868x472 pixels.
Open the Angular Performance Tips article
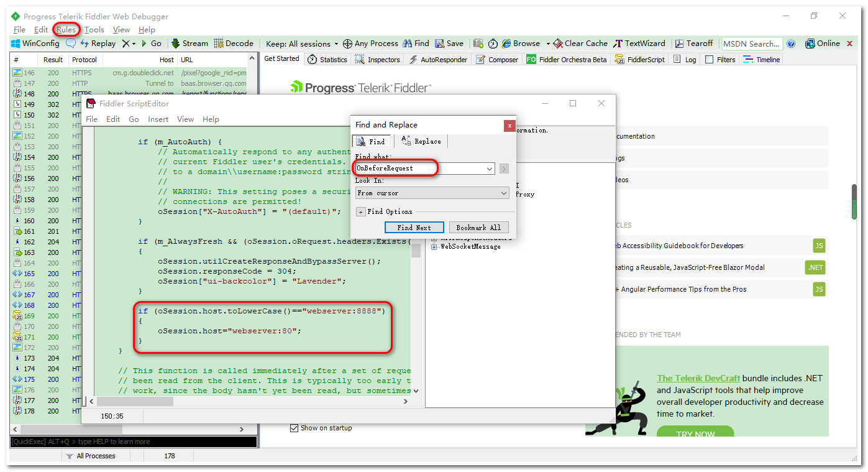point(680,289)
